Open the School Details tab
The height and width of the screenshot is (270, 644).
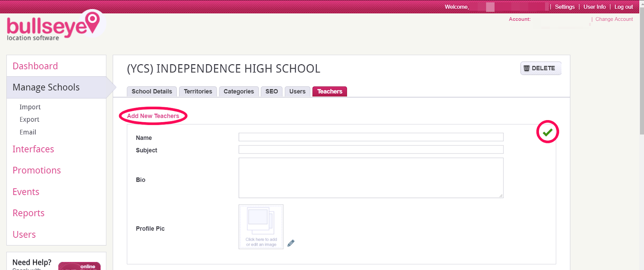[152, 92]
